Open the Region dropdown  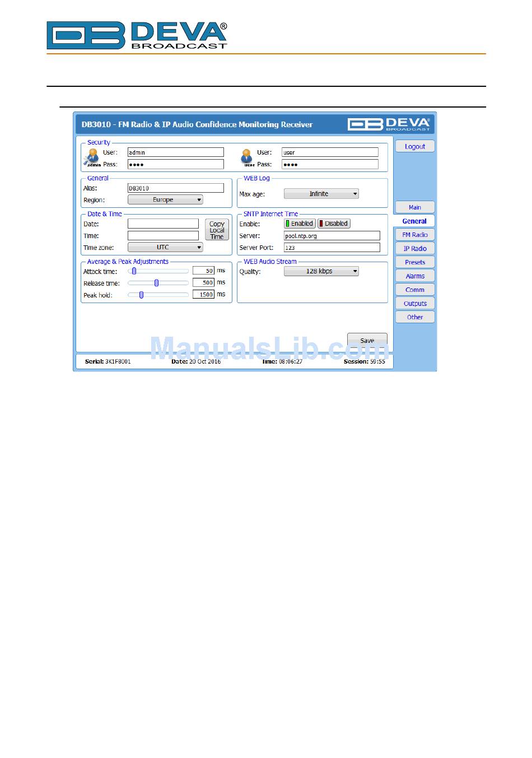tap(165, 200)
